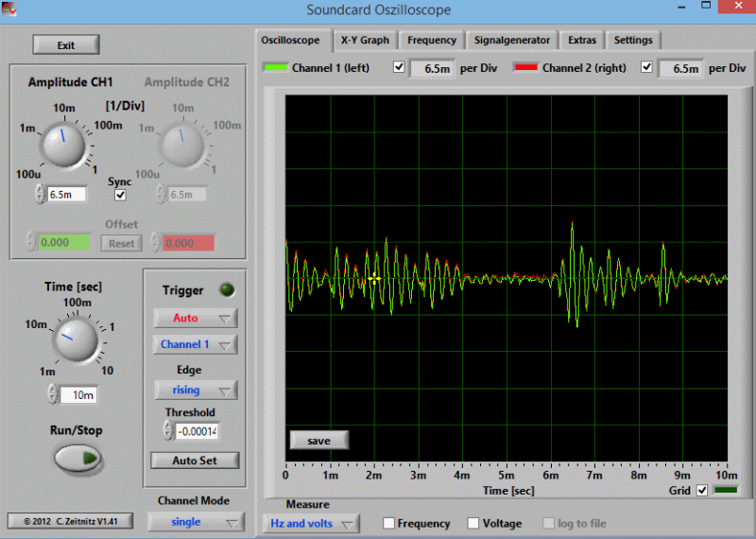The width and height of the screenshot is (756, 539).
Task: Click the stepper arrows beside the CH2 red offset field
Action: click(155, 242)
